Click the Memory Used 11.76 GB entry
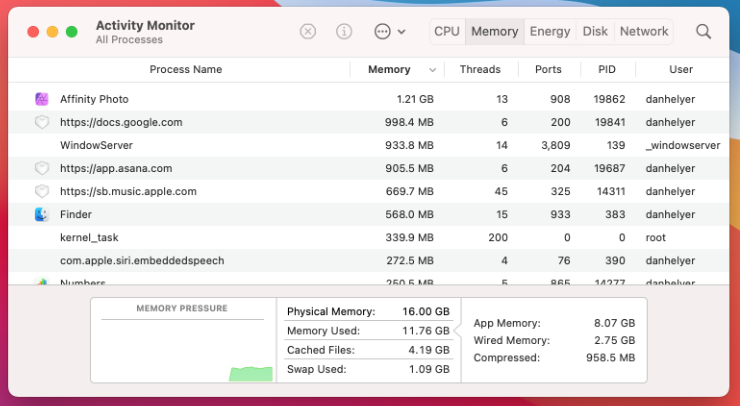 (368, 331)
